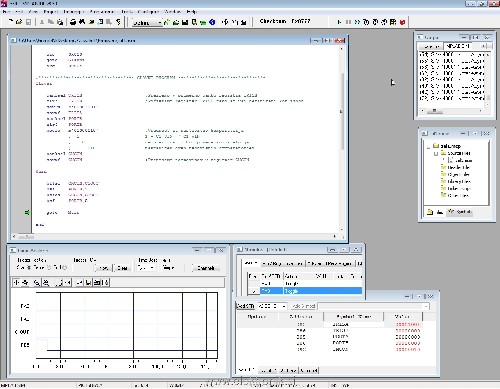Image resolution: width=500 pixels, height=389 pixels.
Task: Click the Open file toolbar icon
Action: click(19, 22)
